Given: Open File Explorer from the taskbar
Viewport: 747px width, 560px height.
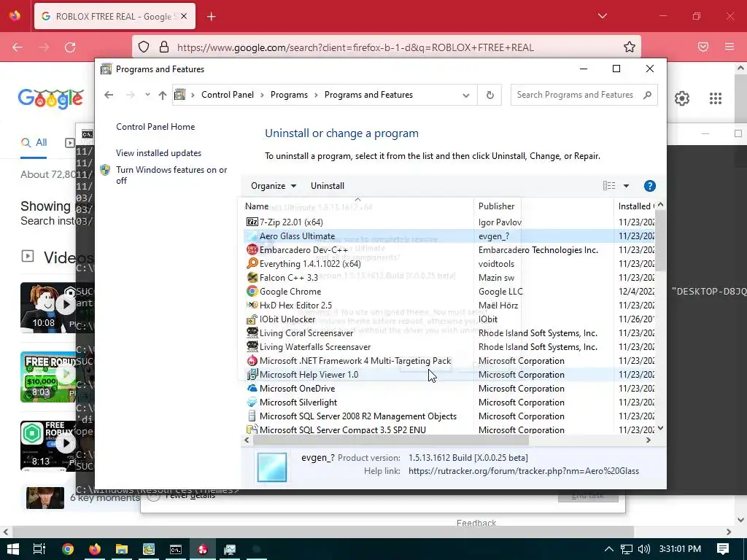Looking at the screenshot, I should click(122, 549).
